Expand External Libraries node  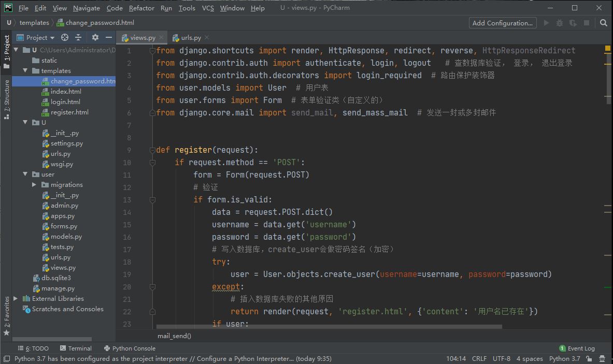(x=16, y=298)
